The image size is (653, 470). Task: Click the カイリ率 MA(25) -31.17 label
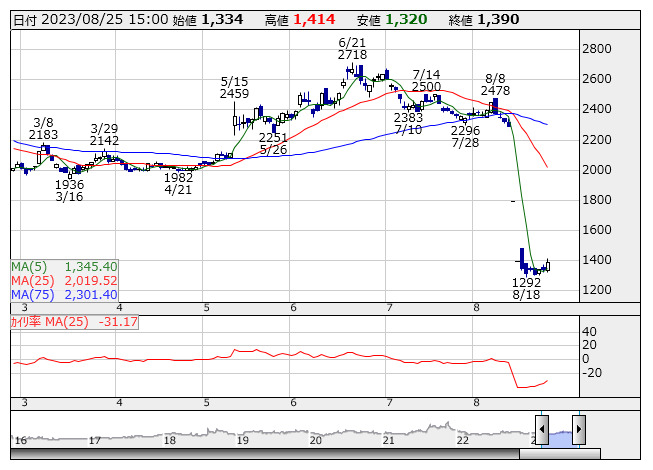tap(74, 322)
